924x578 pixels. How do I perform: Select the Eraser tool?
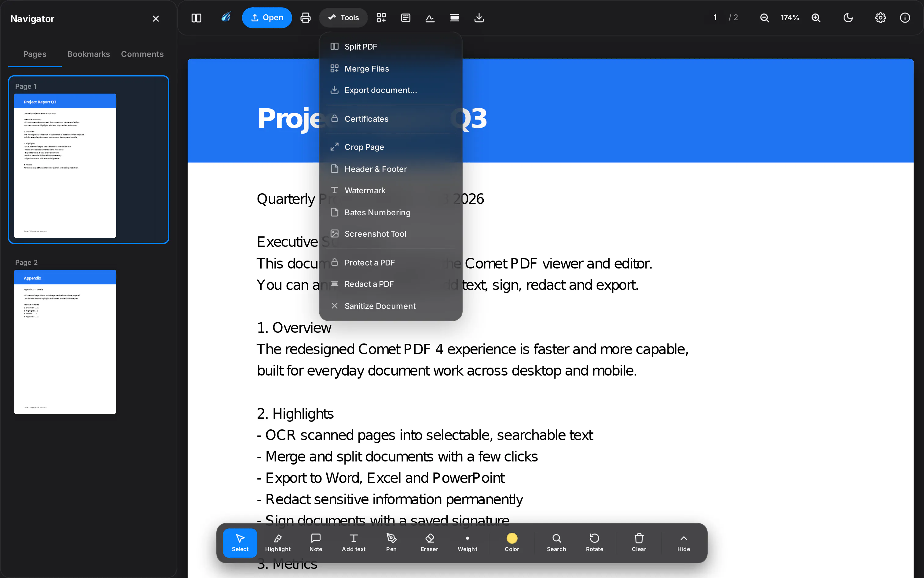pos(430,543)
